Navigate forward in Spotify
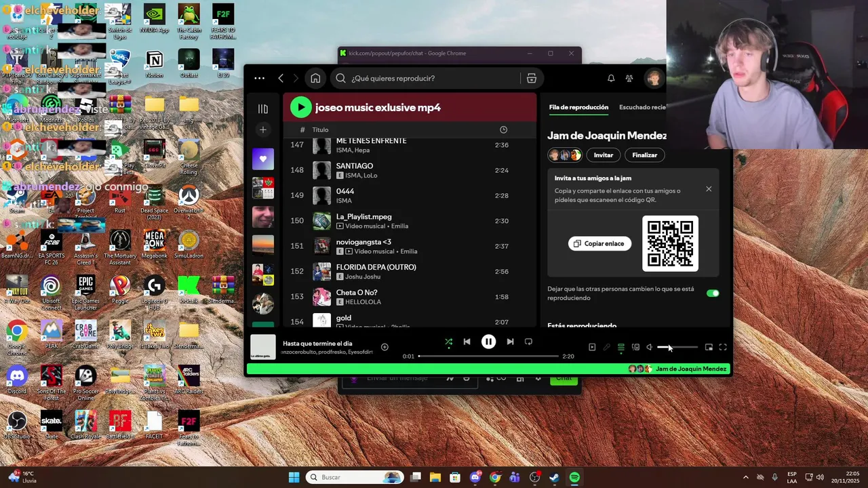 tap(296, 78)
